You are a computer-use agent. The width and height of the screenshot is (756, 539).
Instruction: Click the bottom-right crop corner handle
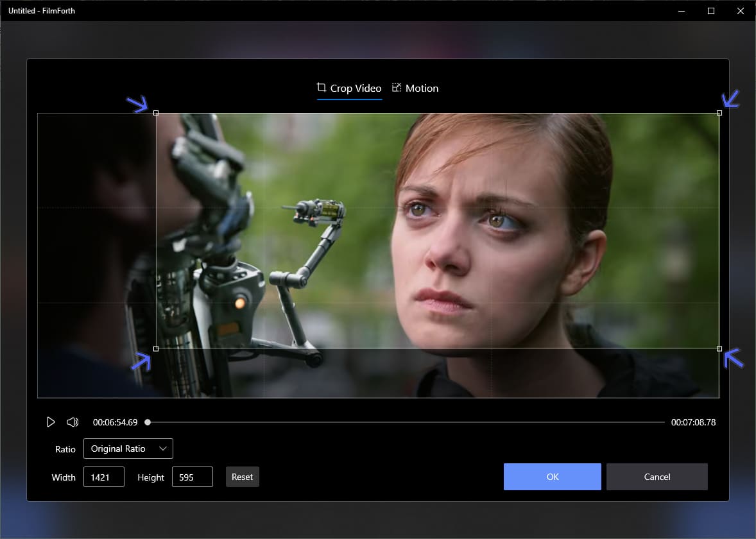719,348
